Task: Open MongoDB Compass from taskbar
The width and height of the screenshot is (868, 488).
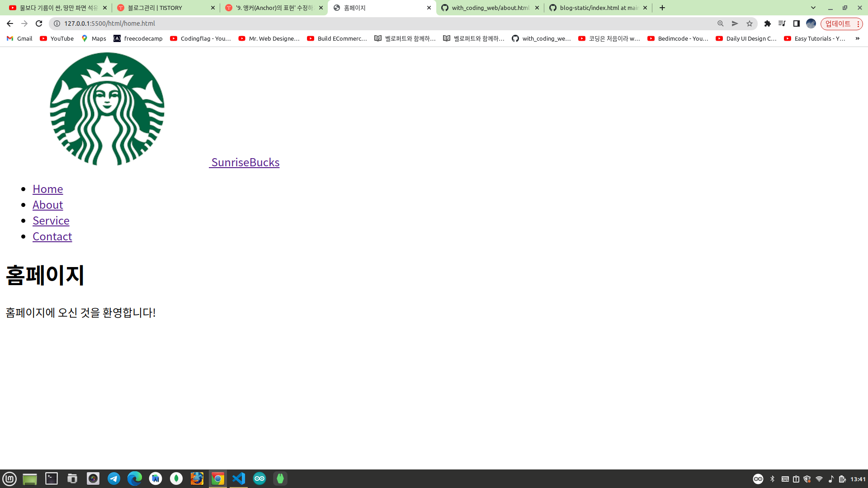Action: coord(176,479)
